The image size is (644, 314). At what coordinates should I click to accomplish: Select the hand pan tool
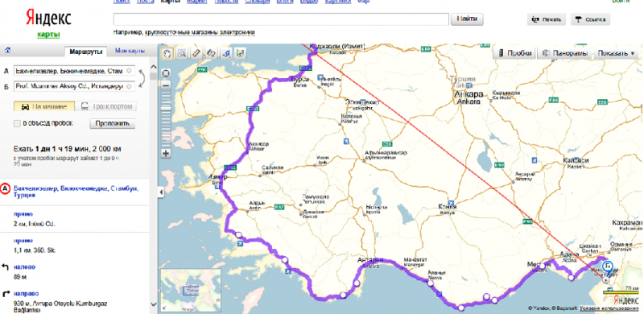pyautogui.click(x=167, y=52)
